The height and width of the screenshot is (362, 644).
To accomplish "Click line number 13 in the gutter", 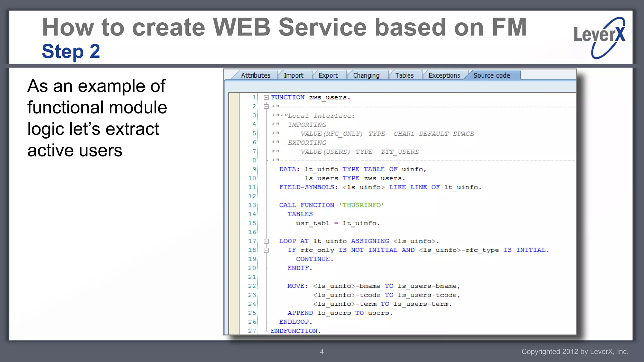I will tap(252, 205).
